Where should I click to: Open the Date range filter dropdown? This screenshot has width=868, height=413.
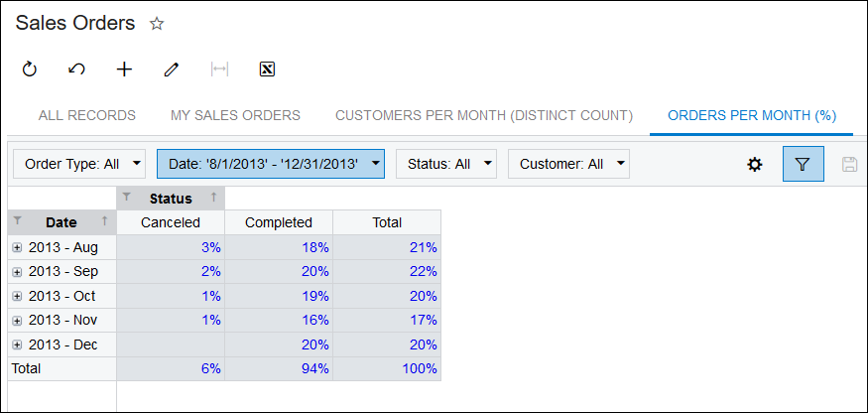(x=270, y=164)
